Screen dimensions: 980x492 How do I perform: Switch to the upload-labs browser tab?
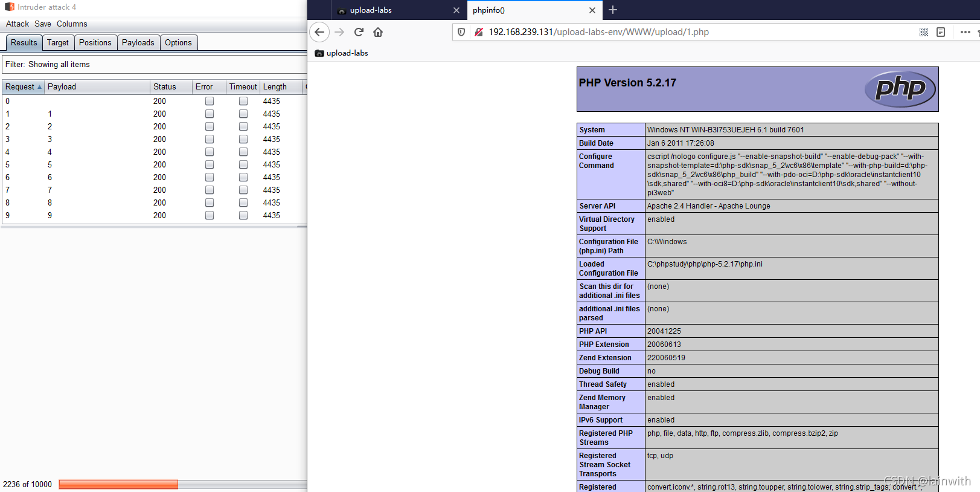pos(399,10)
